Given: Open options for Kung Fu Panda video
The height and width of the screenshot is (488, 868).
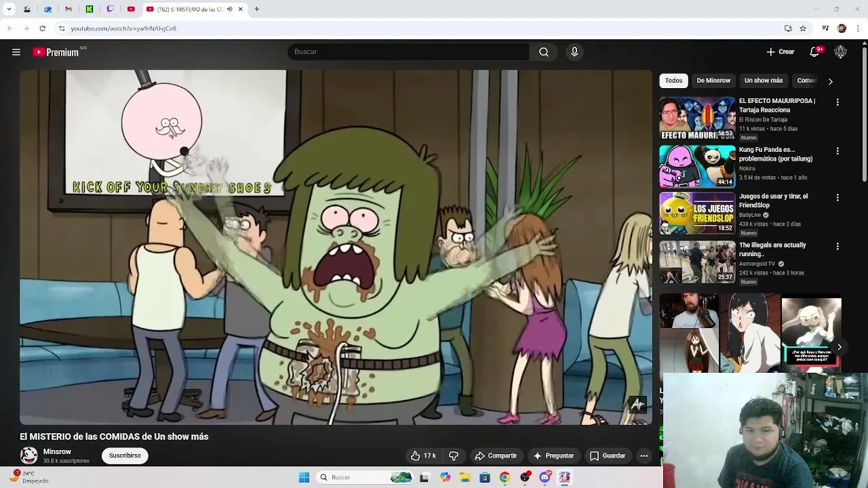Looking at the screenshot, I should coord(837,150).
